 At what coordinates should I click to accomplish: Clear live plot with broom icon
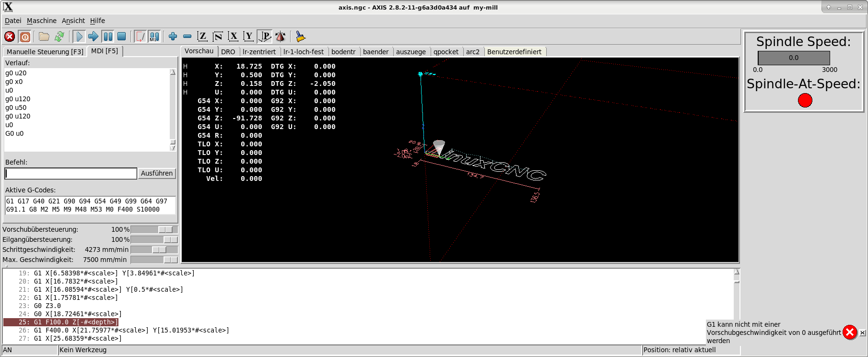[x=300, y=36]
